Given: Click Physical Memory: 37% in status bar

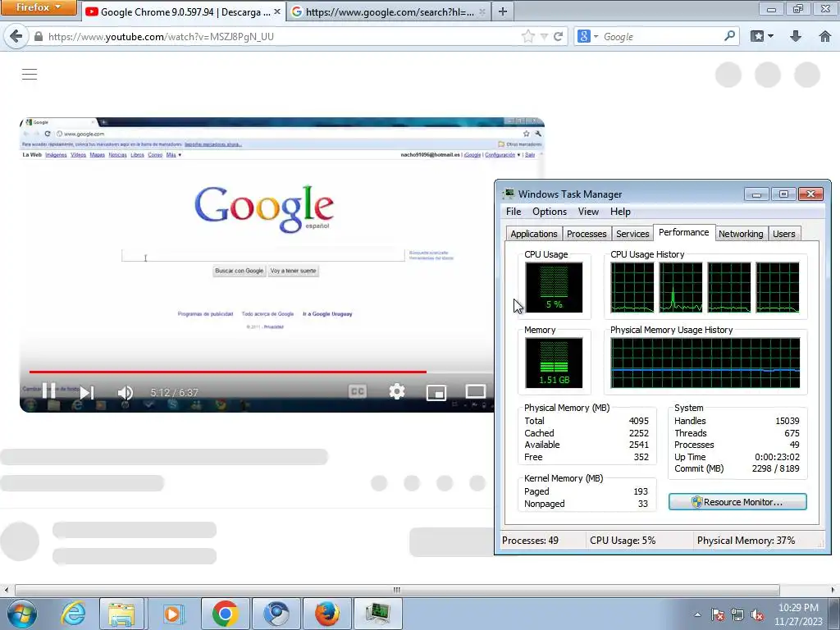Looking at the screenshot, I should 746,541.
